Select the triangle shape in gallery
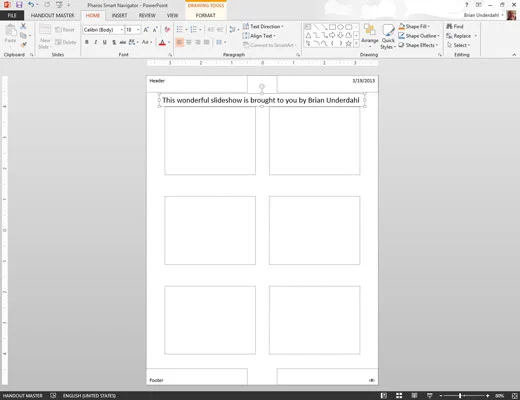Screen dimensions: 520x400 click(308, 35)
